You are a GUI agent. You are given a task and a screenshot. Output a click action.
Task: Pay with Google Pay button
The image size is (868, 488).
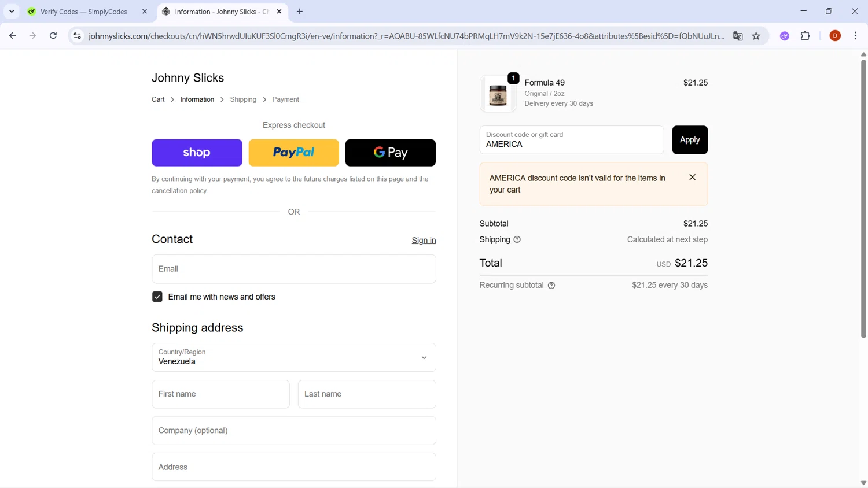tap(391, 153)
